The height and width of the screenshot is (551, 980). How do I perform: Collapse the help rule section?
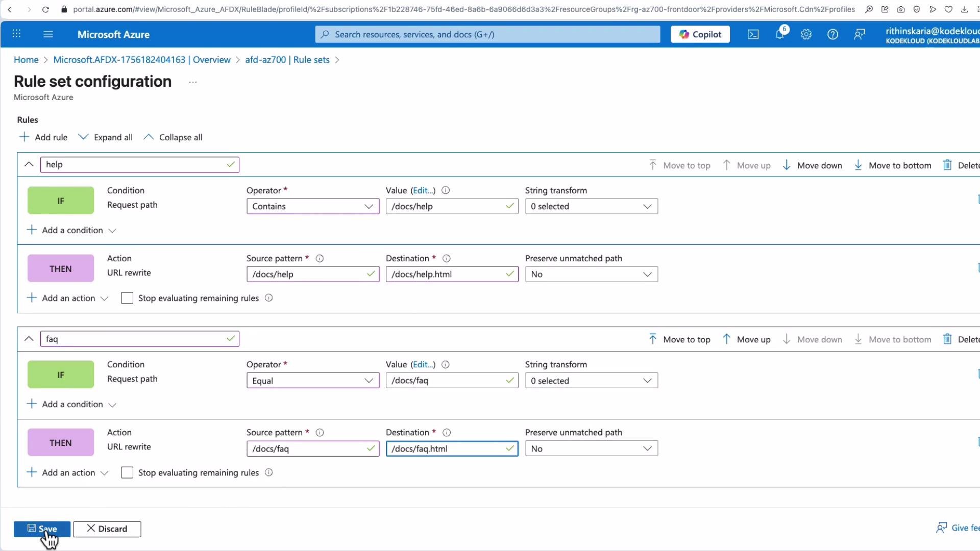click(x=29, y=164)
